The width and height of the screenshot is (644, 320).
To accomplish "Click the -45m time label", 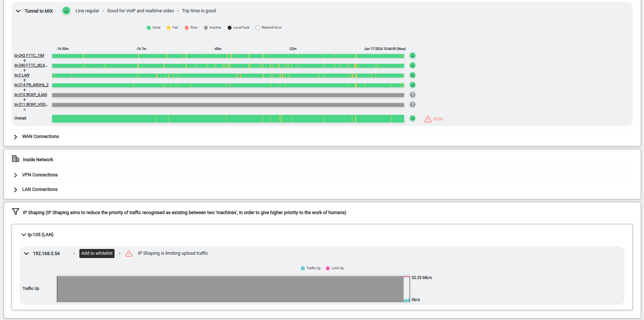I will tap(217, 49).
